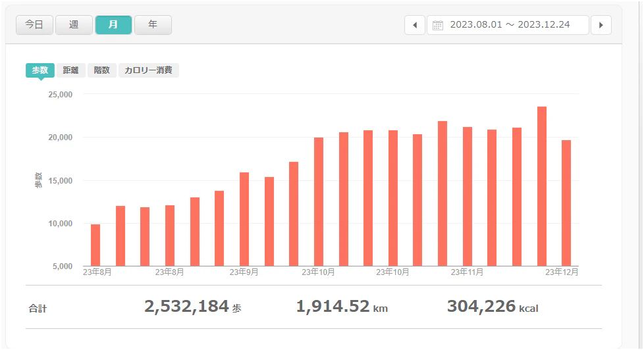The height and width of the screenshot is (350, 644).
Task: Click the date range 2023.08.01 ～ 2023.12.24 field
Action: coord(508,25)
